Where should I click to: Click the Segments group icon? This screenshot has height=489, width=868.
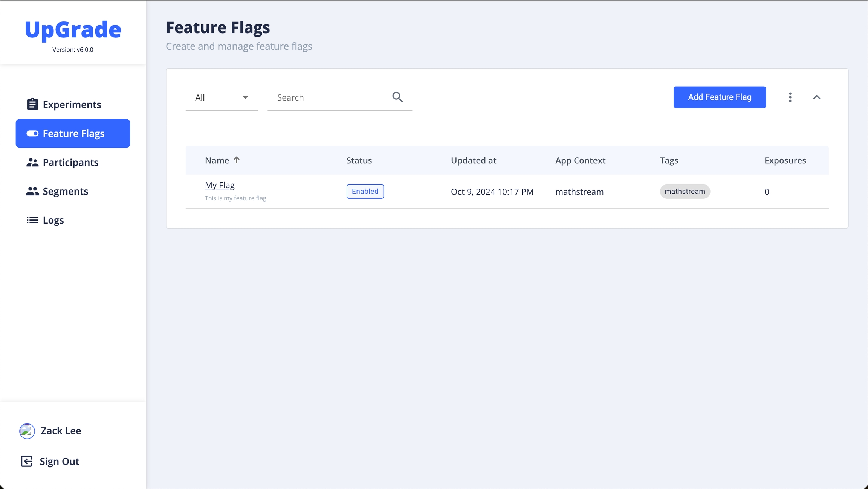32,191
